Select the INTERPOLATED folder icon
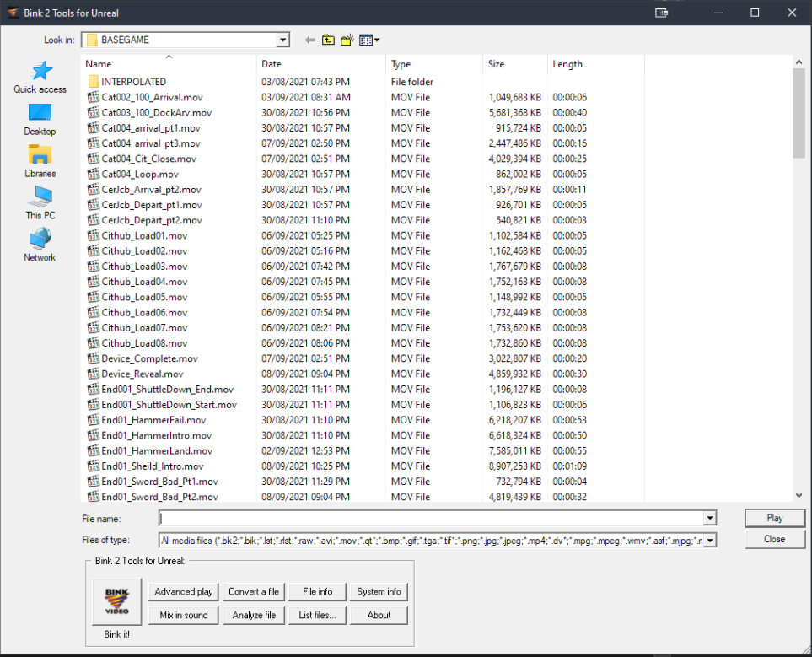Screen dimensions: 812x657 pyautogui.click(x=94, y=82)
